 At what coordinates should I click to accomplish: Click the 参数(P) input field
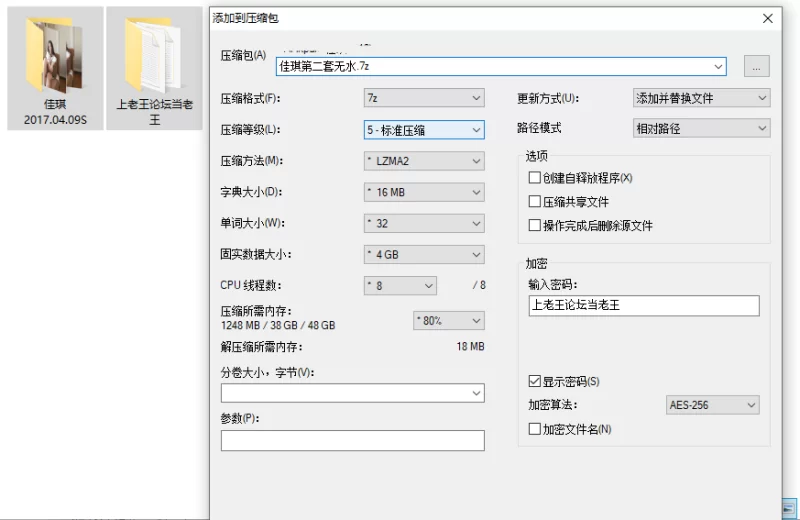(353, 440)
